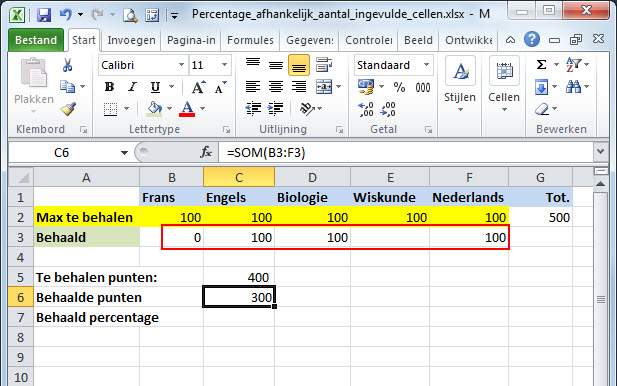The width and height of the screenshot is (617, 386).
Task: Click the Save floppy disk icon
Action: coord(44,15)
